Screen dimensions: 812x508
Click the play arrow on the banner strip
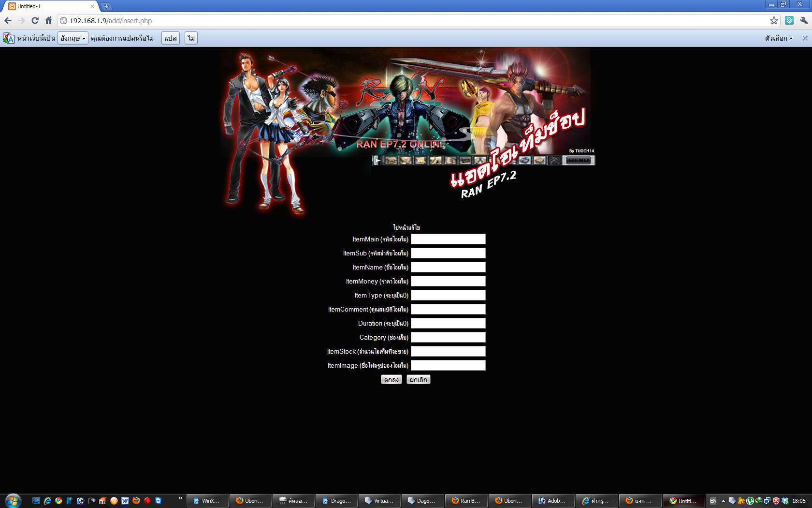coord(377,160)
